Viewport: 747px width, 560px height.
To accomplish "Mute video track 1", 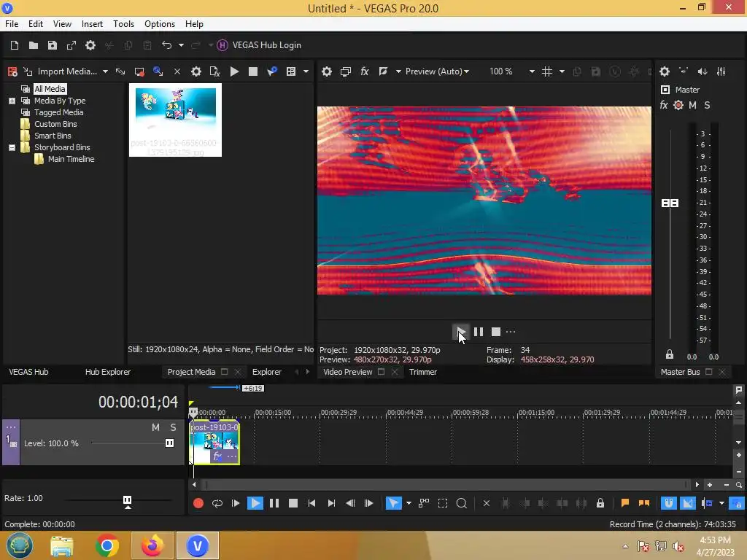I will point(155,427).
